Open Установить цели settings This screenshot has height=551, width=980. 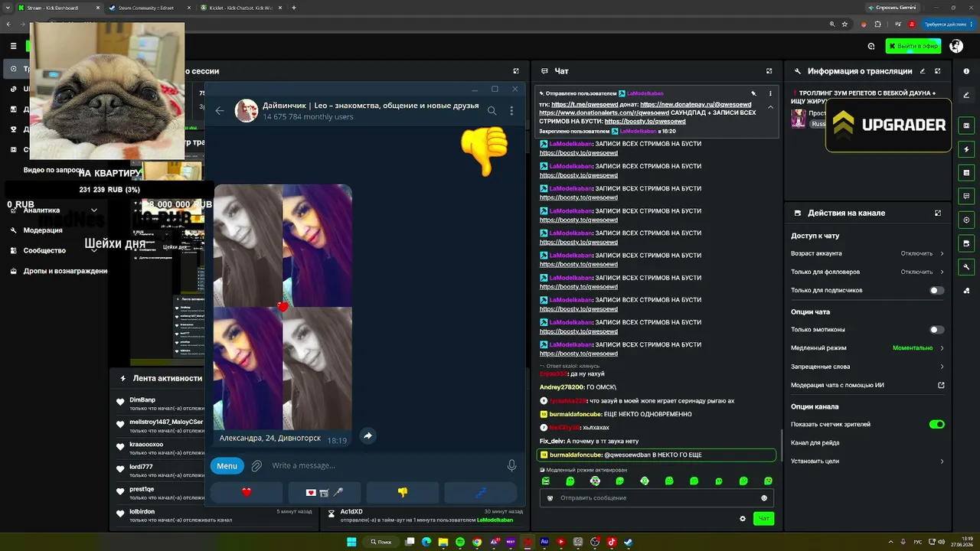867,461
